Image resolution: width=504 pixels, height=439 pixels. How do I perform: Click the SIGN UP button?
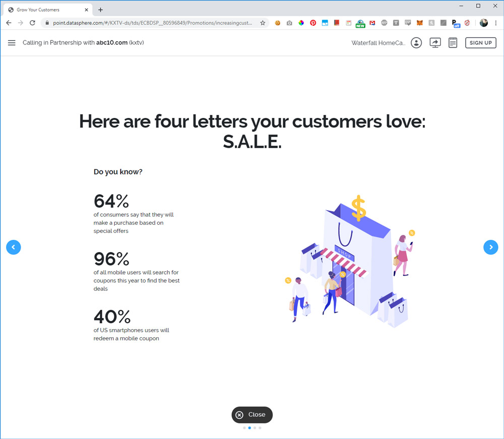coord(480,43)
